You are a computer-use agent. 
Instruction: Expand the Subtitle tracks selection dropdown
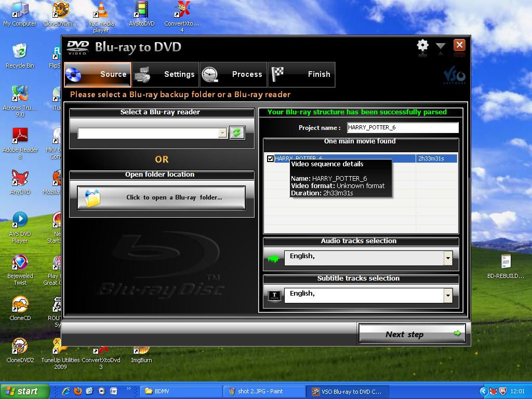coord(448,296)
